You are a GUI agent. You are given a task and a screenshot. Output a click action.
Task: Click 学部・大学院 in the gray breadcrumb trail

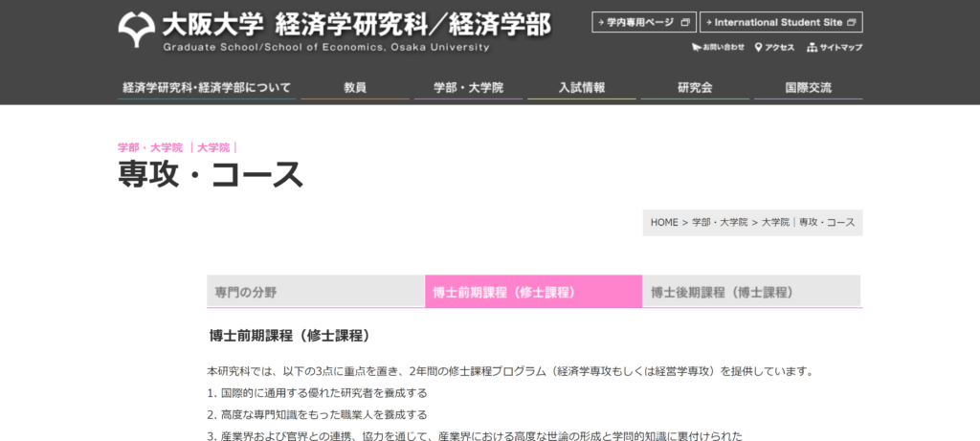(720, 222)
